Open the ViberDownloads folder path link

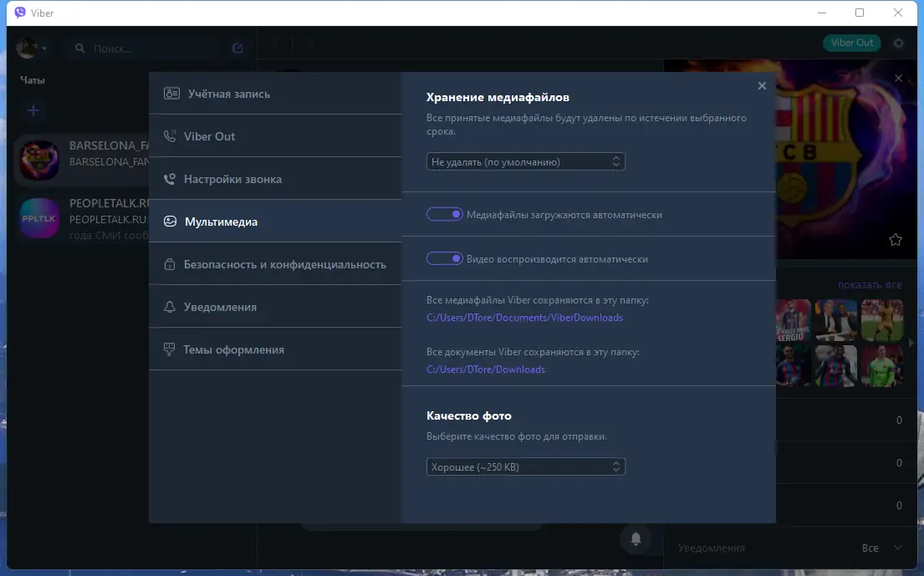[x=524, y=317]
